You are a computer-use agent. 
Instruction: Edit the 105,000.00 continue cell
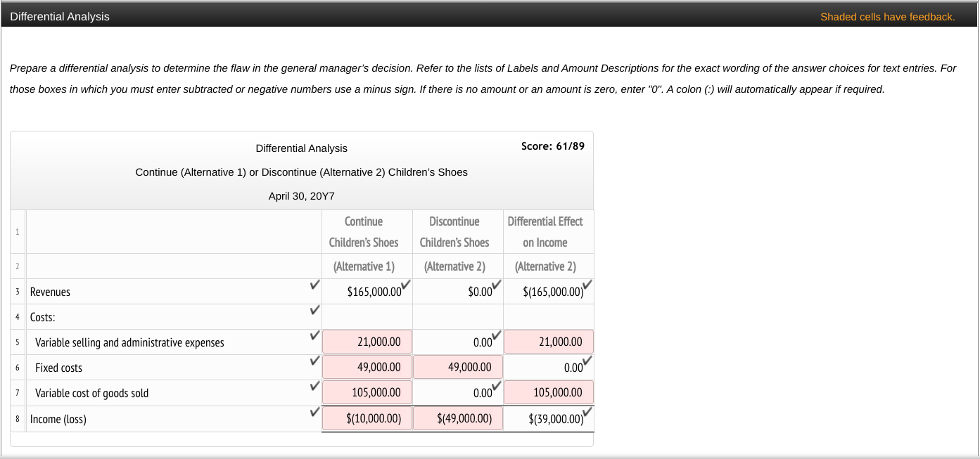(x=367, y=393)
